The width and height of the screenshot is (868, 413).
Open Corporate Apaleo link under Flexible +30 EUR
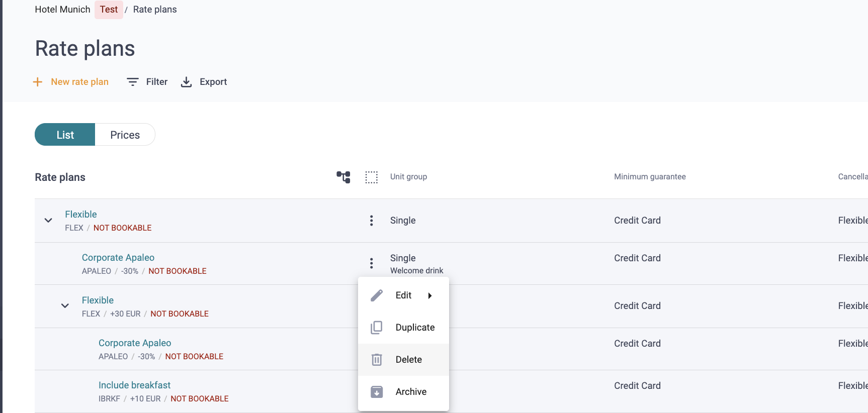tap(135, 343)
